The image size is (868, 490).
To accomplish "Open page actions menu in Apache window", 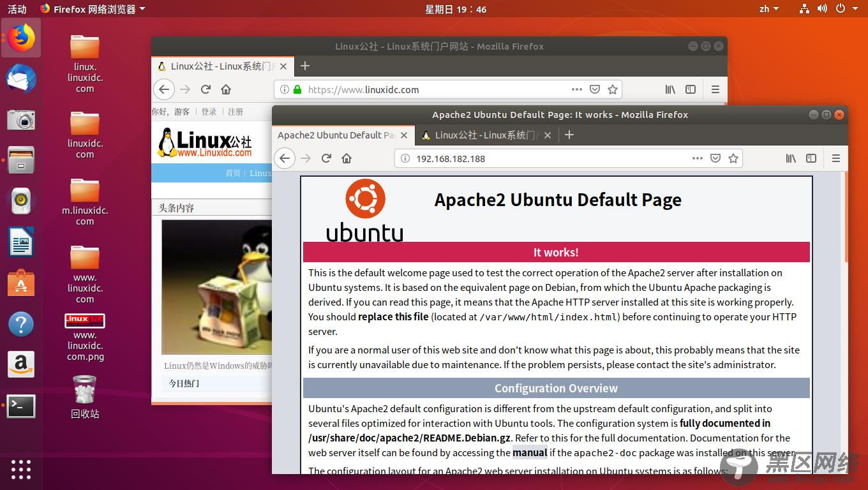I will (698, 158).
